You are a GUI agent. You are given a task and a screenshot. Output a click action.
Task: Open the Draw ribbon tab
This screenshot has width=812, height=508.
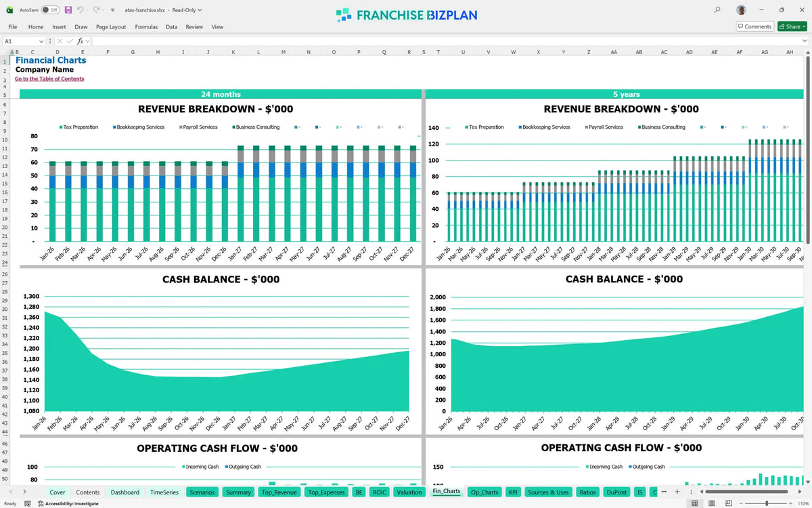pos(81,27)
